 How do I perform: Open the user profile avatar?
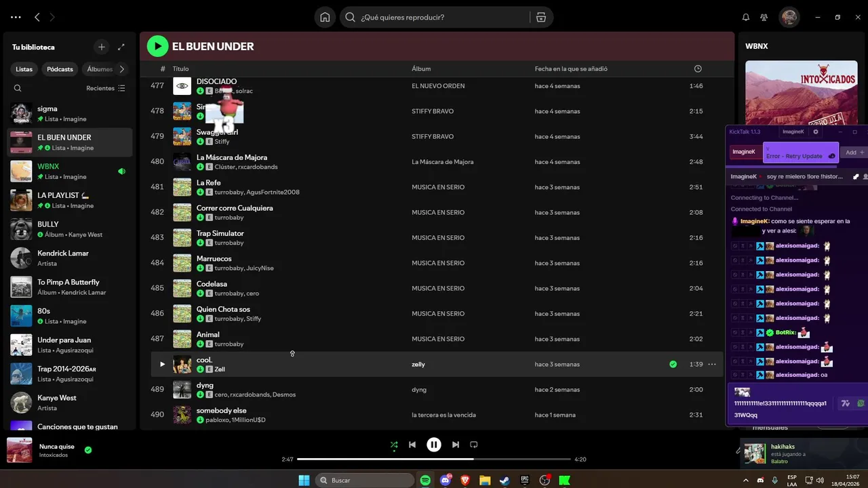point(789,17)
